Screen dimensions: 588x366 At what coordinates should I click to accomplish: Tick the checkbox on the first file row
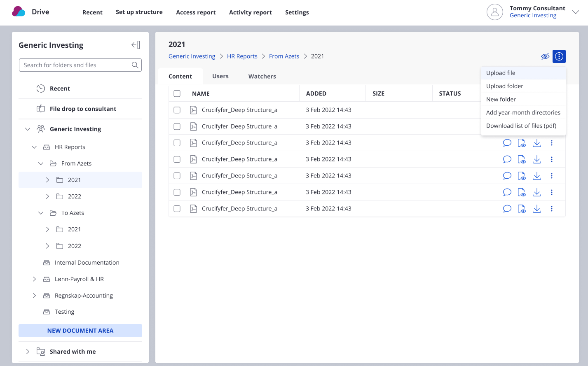click(x=177, y=110)
